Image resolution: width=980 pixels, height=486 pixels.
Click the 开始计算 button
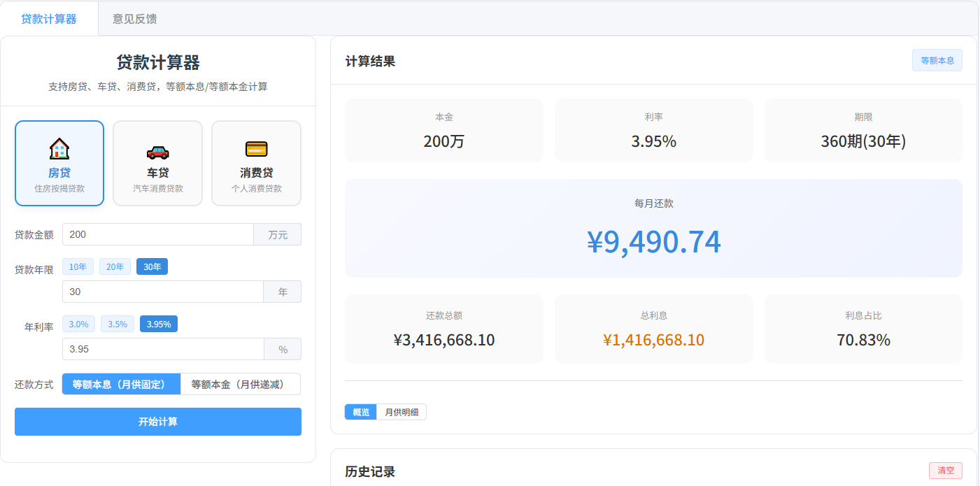[x=158, y=422]
